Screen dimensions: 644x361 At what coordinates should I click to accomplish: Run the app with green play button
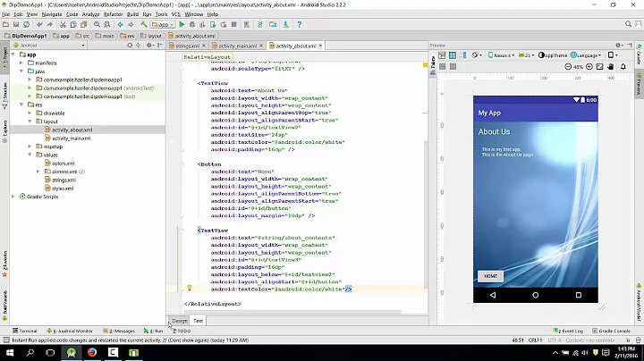click(182, 25)
